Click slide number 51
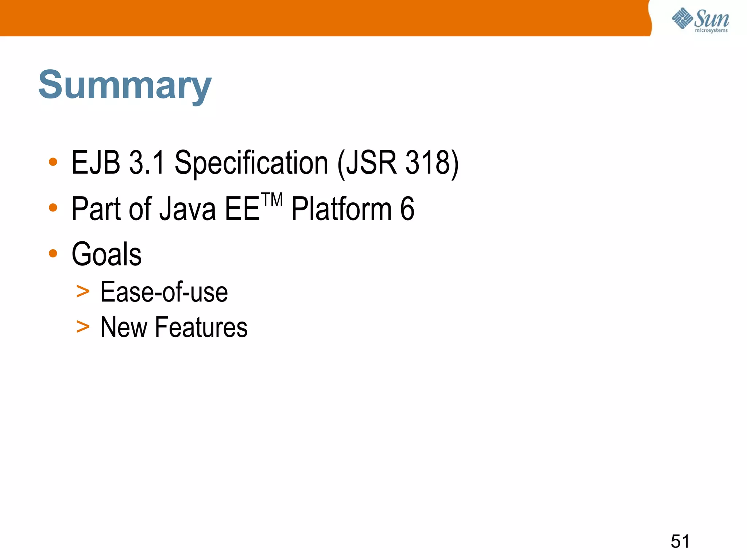 coord(680,541)
